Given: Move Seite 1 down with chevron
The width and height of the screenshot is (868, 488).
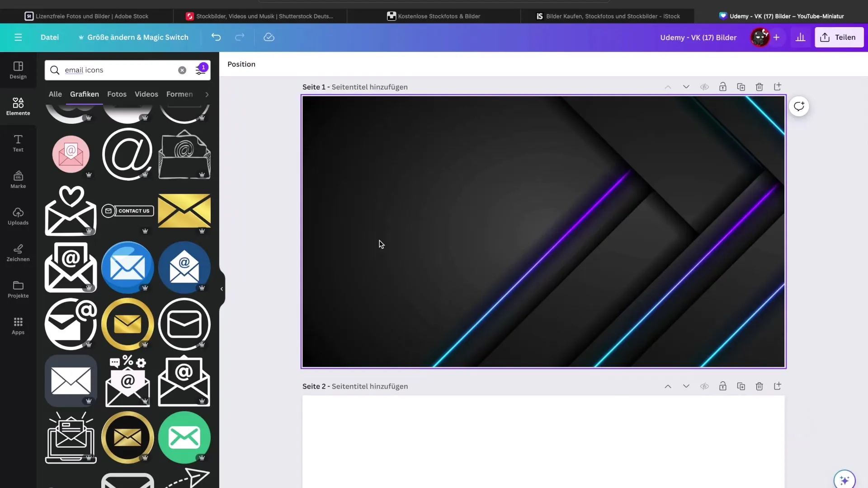Looking at the screenshot, I should coord(686,87).
